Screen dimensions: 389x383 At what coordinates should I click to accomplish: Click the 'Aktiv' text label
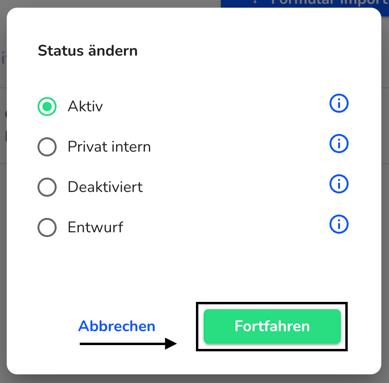[85, 107]
